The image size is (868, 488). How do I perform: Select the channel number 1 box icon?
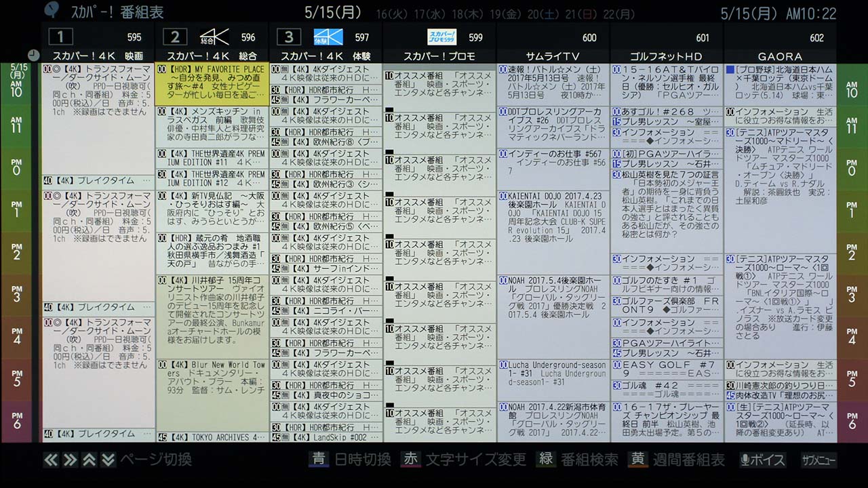click(x=61, y=37)
